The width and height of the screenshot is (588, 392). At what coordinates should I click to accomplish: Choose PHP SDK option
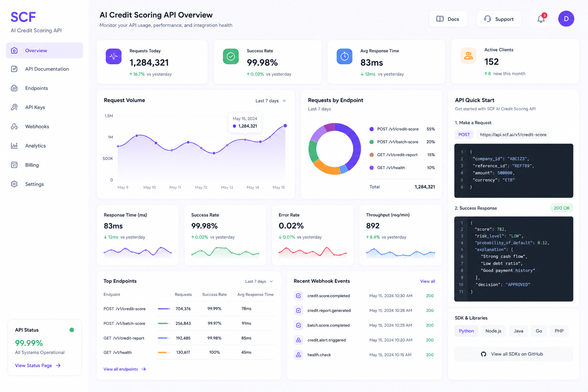click(559, 331)
